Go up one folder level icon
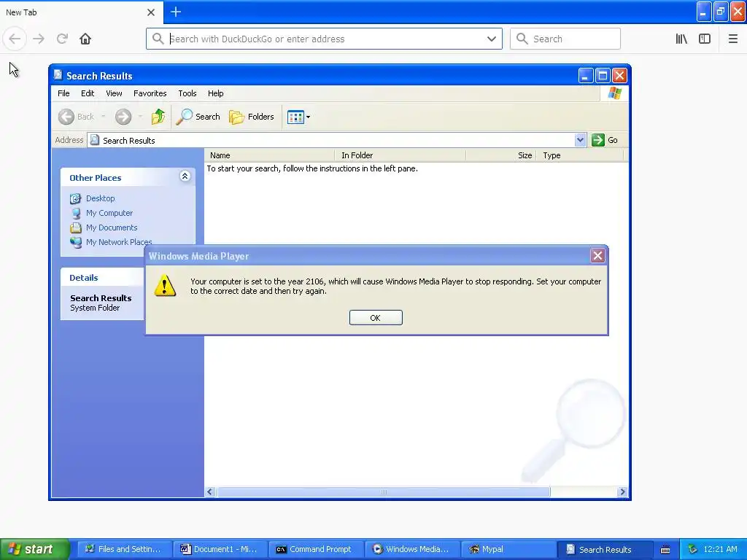This screenshot has width=747, height=560. point(158,117)
